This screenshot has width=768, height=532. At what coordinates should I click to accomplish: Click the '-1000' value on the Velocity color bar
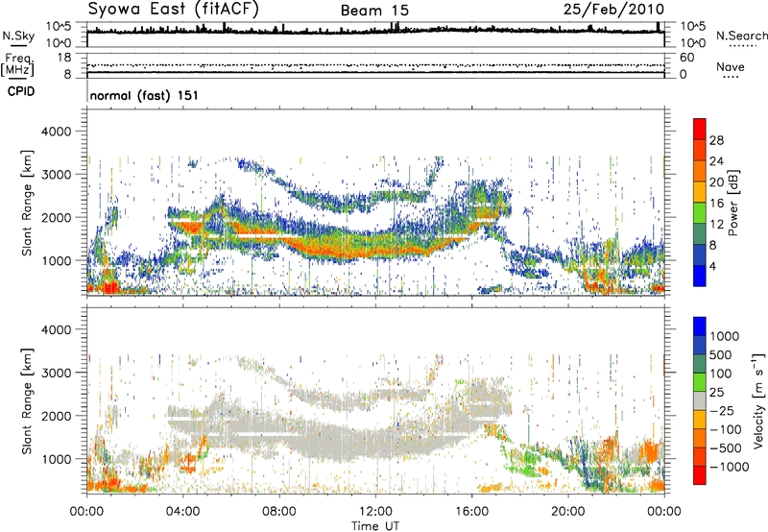(730, 467)
